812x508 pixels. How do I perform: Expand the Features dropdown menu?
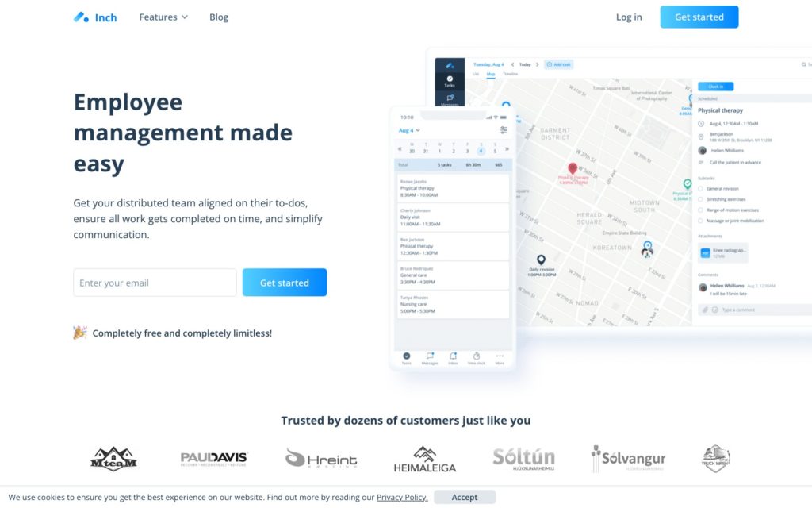coord(163,17)
